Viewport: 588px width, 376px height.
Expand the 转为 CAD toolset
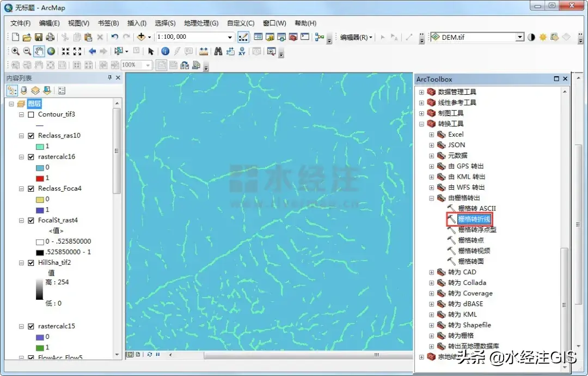(432, 272)
